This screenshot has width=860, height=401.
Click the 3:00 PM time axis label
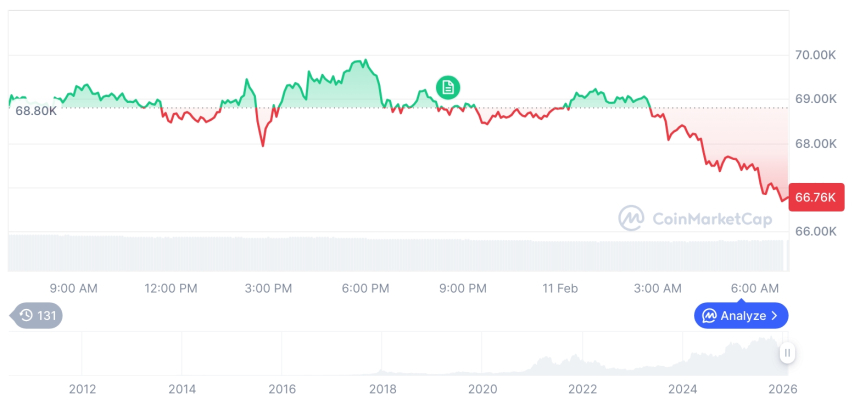pyautogui.click(x=268, y=288)
